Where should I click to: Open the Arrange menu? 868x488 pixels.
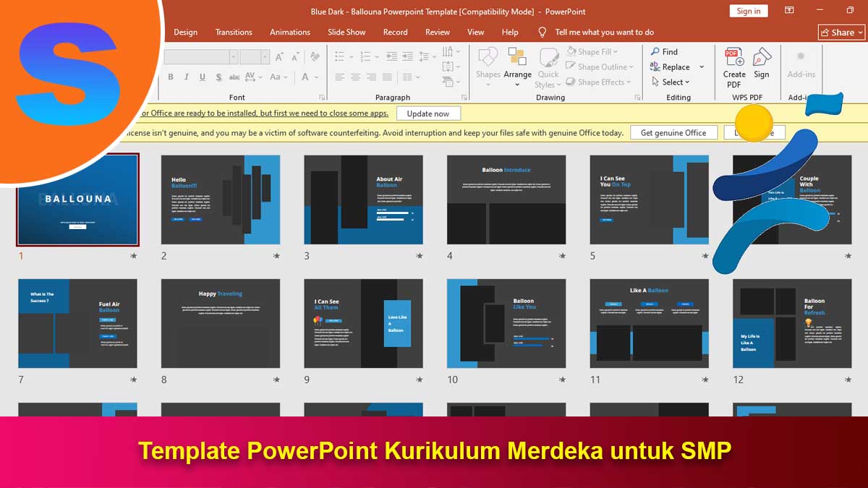coord(517,67)
